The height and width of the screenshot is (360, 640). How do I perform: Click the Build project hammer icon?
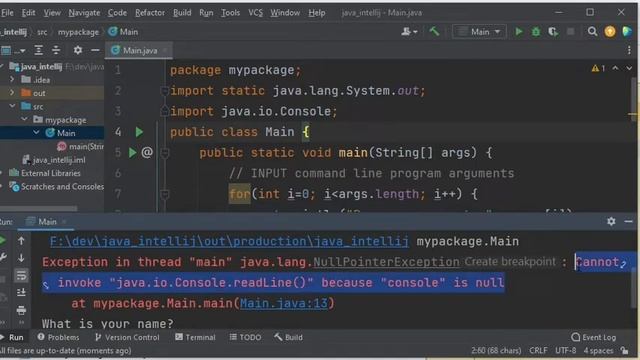point(434,31)
